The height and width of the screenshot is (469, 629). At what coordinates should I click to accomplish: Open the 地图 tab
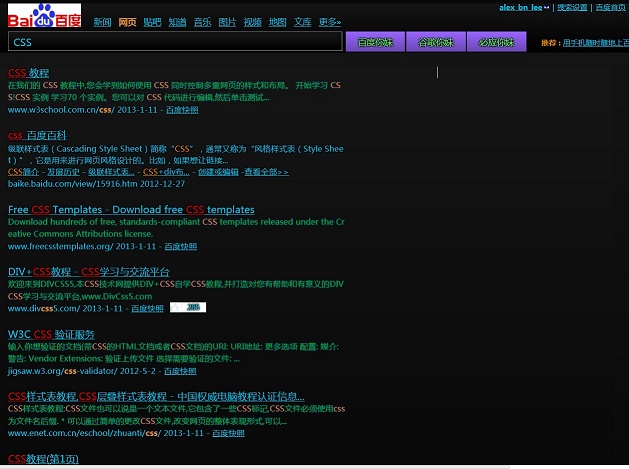(278, 22)
